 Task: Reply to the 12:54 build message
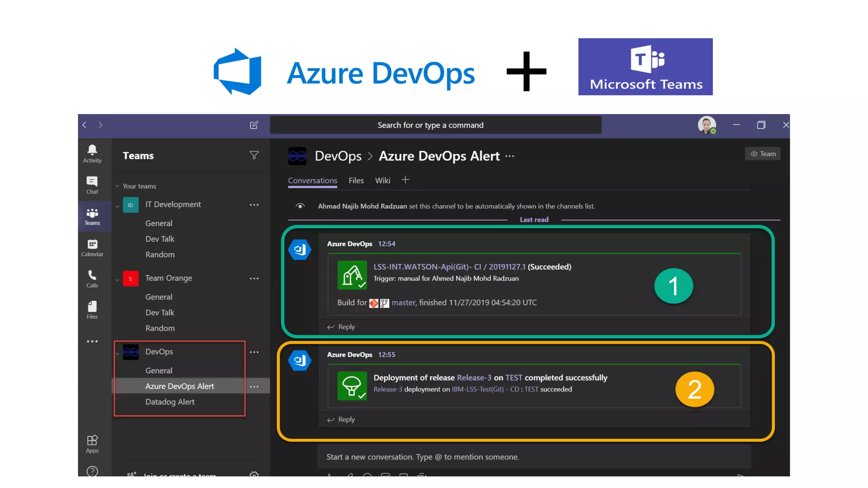pos(341,327)
